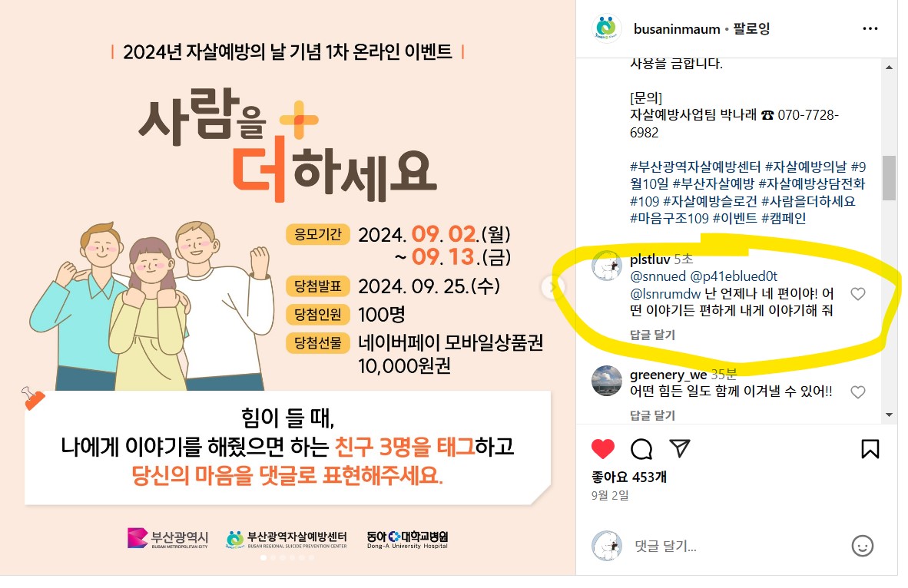Image resolution: width=908 pixels, height=588 pixels.
Task: Reply to plstluv's comment via 답글 달기
Action: point(653,335)
